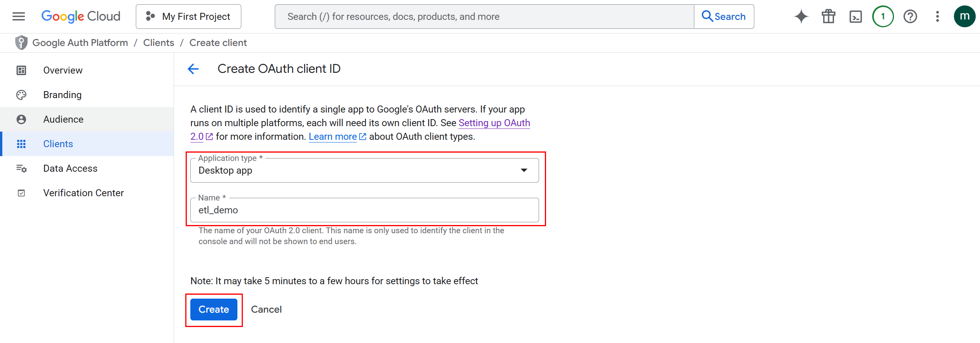The image size is (980, 343).
Task: Click the Clients grid icon
Action: click(x=21, y=144)
